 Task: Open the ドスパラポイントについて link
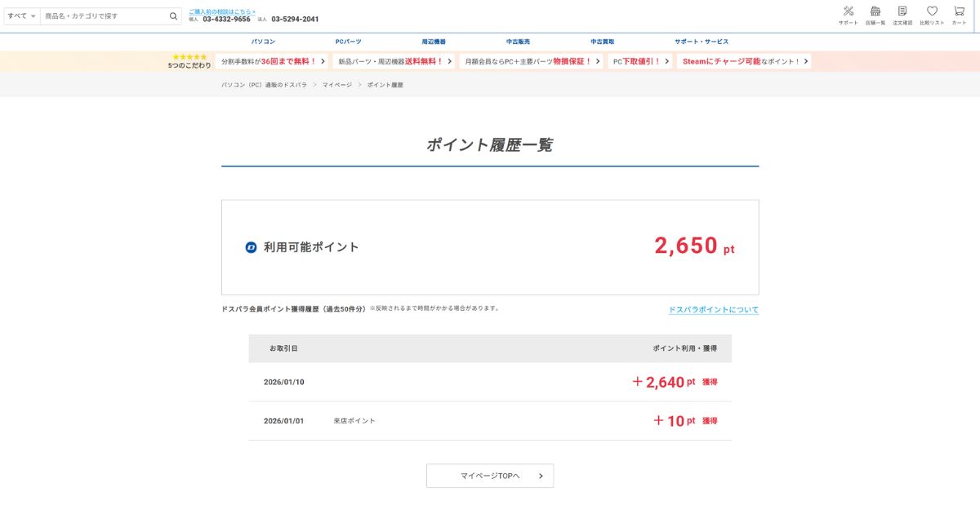click(713, 309)
